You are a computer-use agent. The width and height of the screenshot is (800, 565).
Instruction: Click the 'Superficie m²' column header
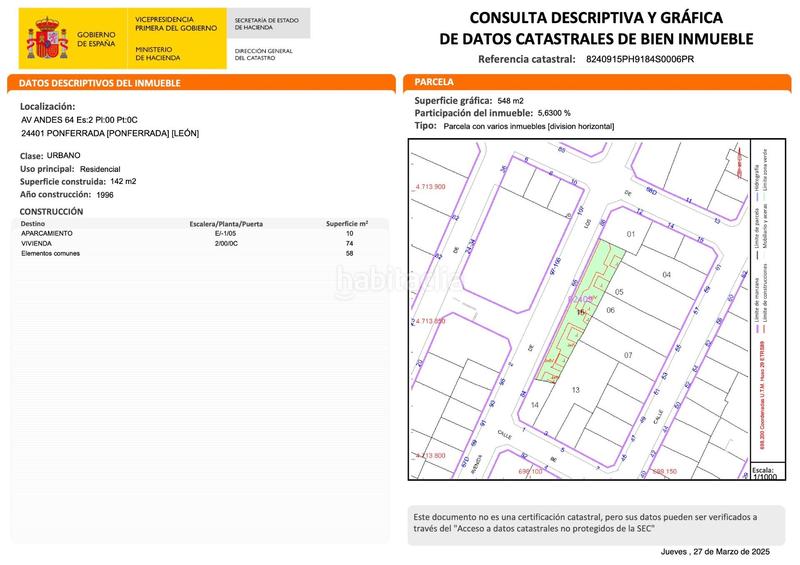pos(347,224)
